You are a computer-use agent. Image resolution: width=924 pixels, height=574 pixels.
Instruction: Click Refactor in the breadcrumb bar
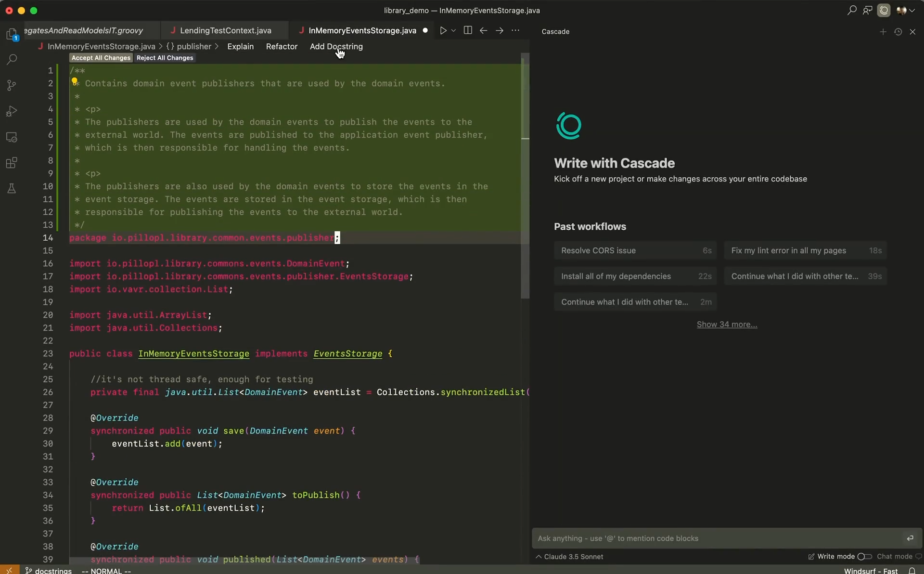tap(282, 46)
